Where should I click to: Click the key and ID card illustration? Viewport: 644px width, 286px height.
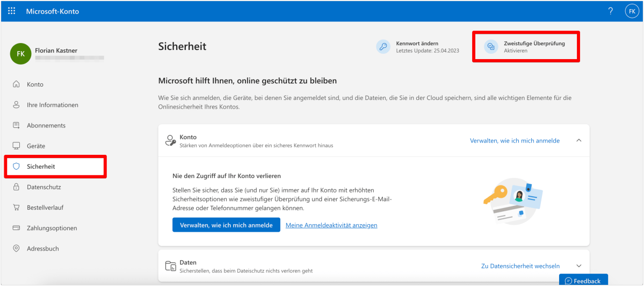click(514, 202)
